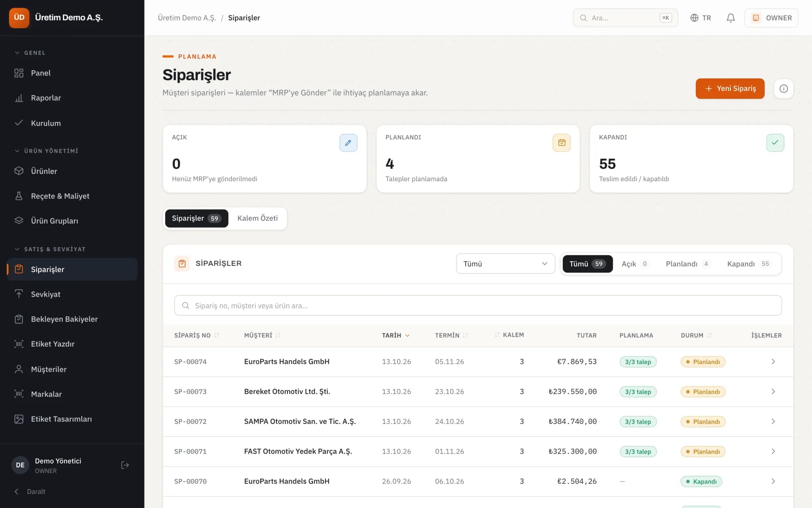The height and width of the screenshot is (508, 812).
Task: Click the logout icon next to Demo Yönetici
Action: (x=125, y=465)
